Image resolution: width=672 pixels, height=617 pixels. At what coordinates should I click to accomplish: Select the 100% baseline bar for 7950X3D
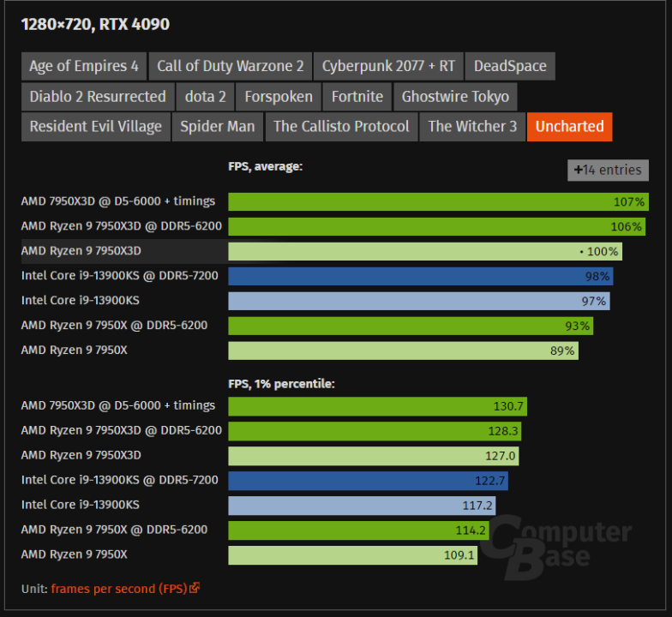pos(425,252)
